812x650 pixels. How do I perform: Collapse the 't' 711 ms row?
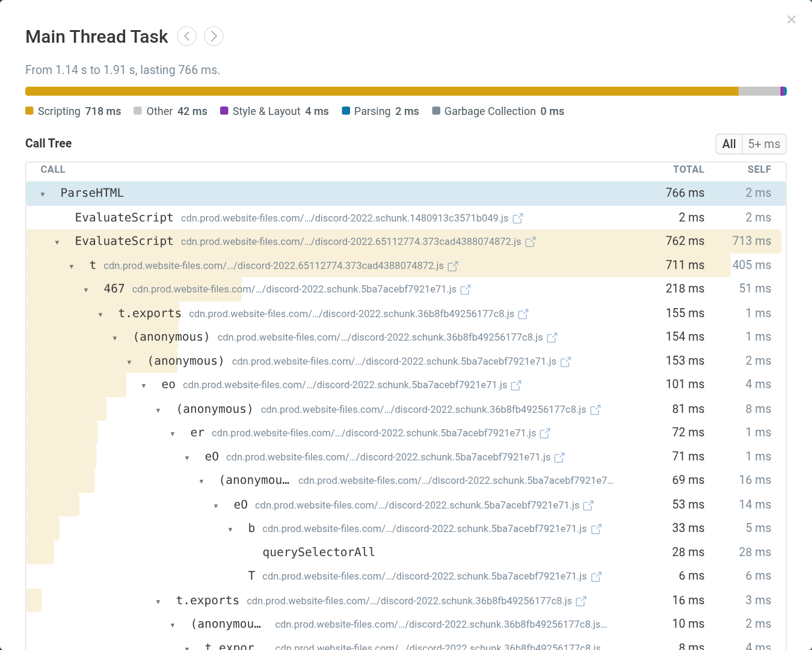click(72, 266)
